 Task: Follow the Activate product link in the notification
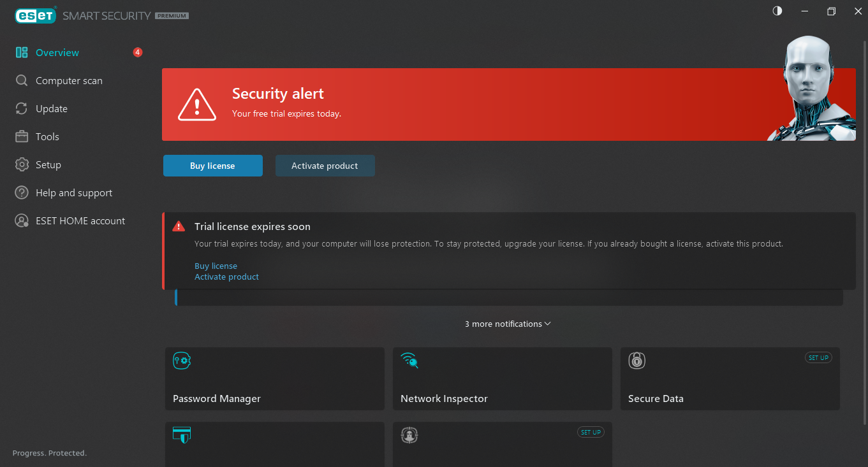point(226,277)
